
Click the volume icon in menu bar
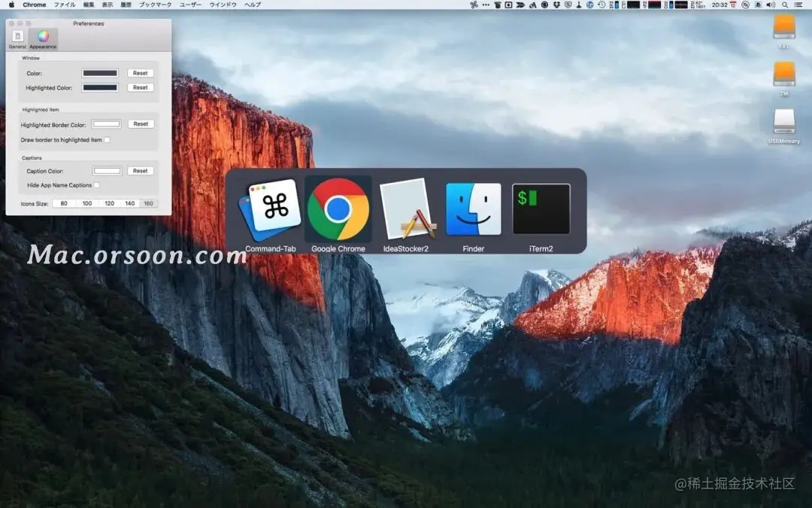771,5
